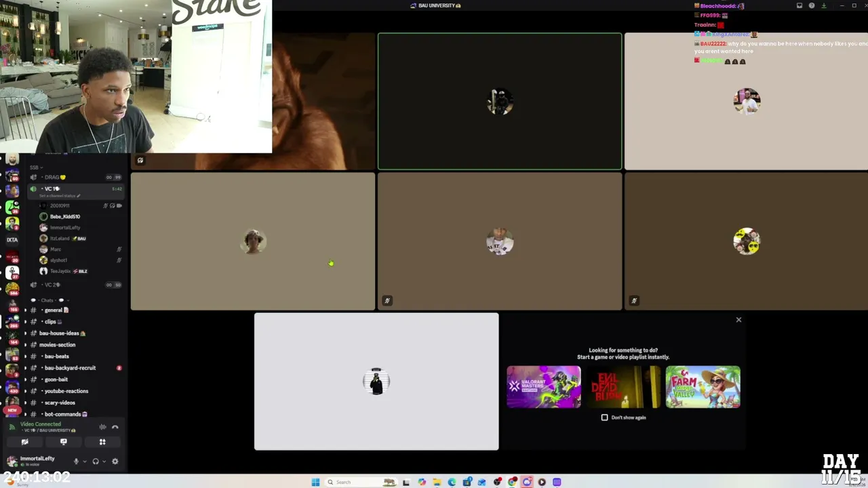Click 'Set a channel status' link
Viewport: 868px width, 488px height.
(60, 196)
